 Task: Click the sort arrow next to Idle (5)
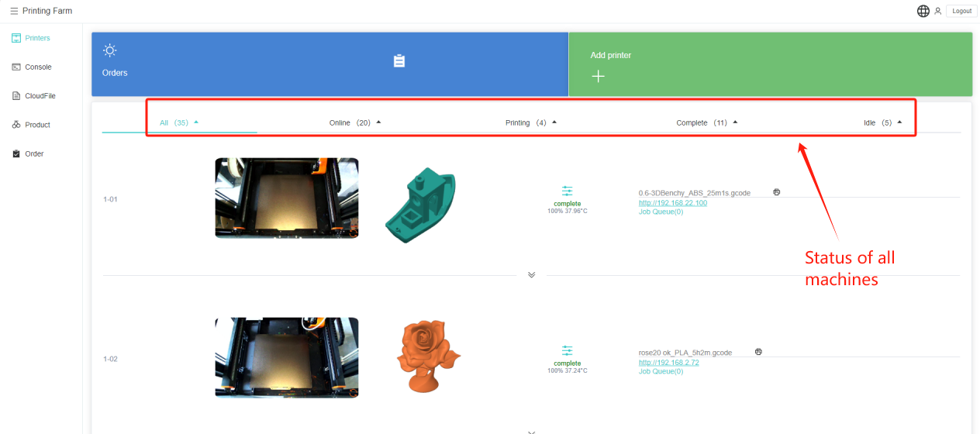click(x=899, y=122)
